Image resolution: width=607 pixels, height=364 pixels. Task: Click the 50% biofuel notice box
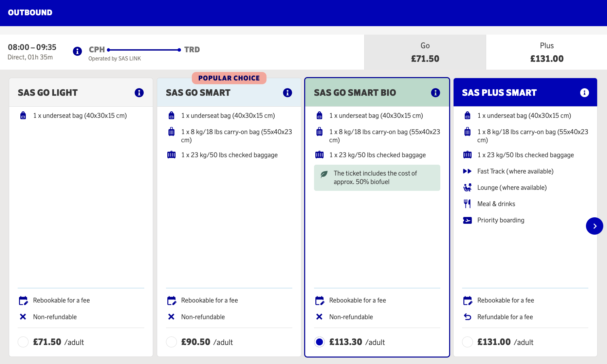pyautogui.click(x=377, y=178)
